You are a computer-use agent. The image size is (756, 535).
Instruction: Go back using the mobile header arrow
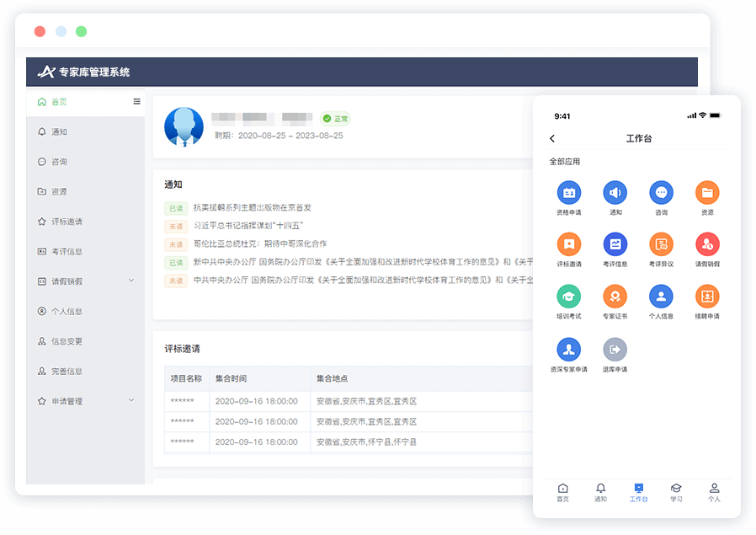coord(552,139)
